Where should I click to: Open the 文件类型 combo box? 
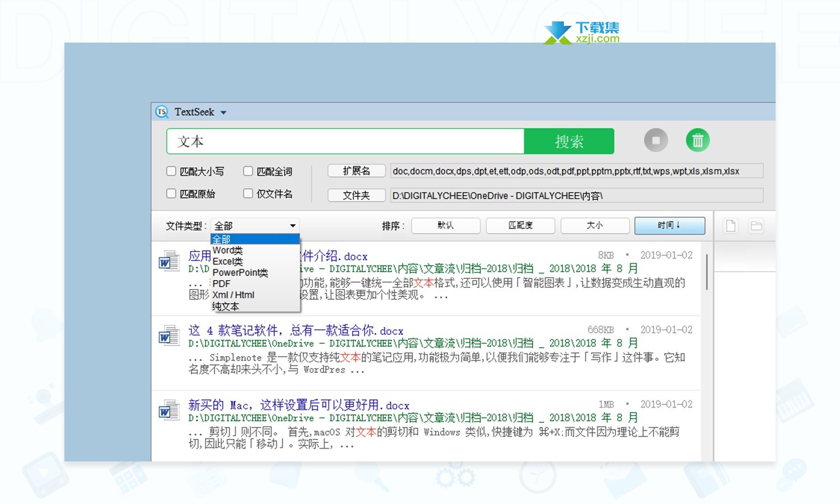pyautogui.click(x=255, y=226)
